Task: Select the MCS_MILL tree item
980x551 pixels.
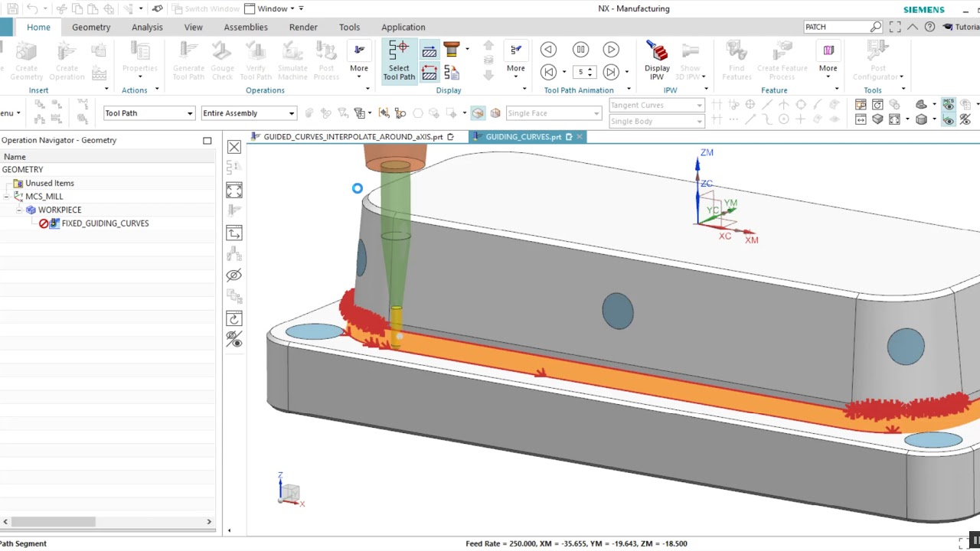Action: tap(44, 197)
